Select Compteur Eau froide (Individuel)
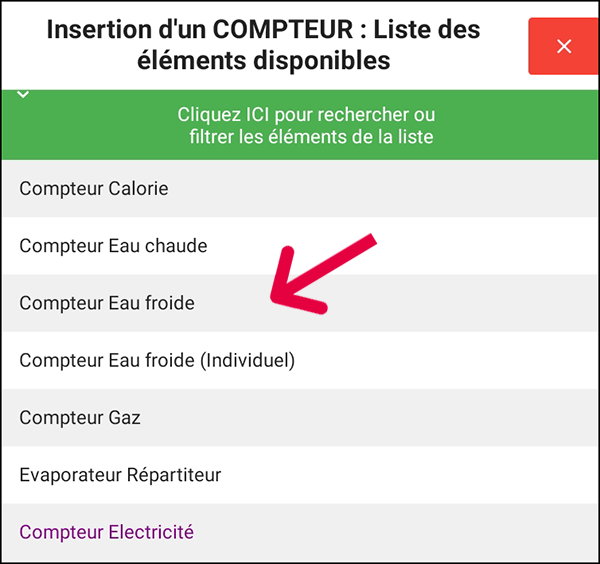Screen dimensions: 600x564 pyautogui.click(x=157, y=360)
